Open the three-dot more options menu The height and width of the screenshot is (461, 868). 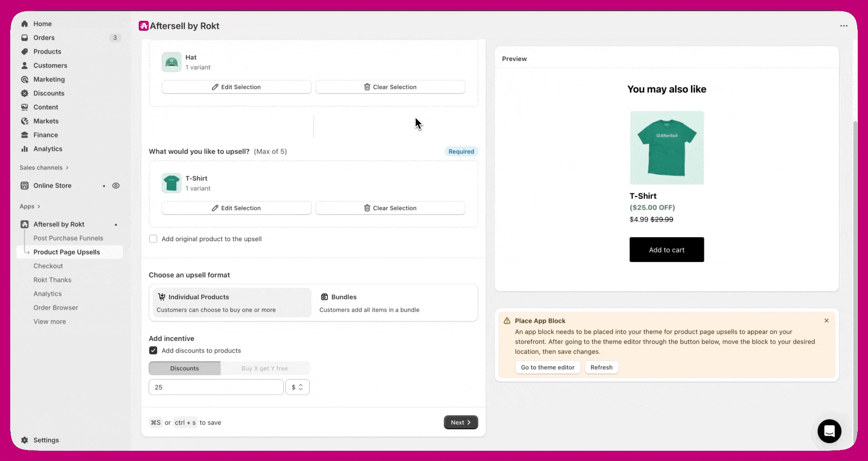pos(844,26)
